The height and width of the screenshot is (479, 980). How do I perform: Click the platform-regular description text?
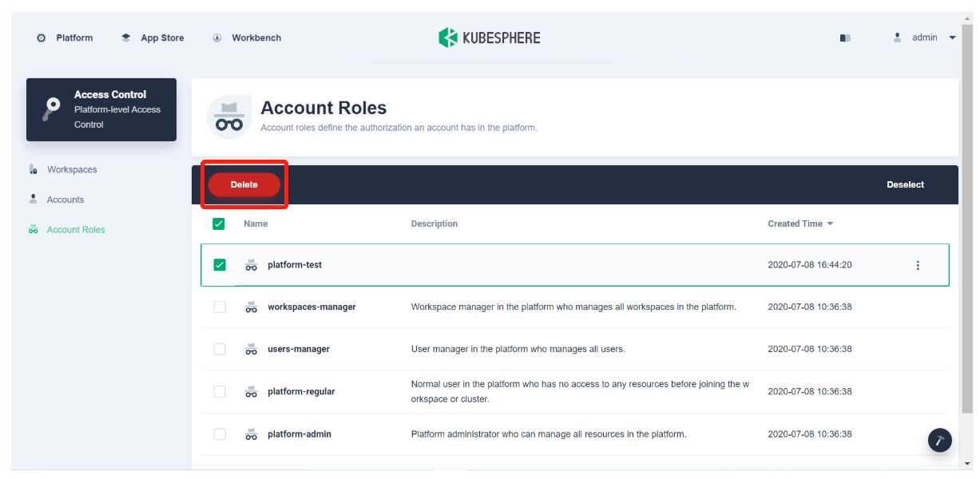pyautogui.click(x=581, y=391)
